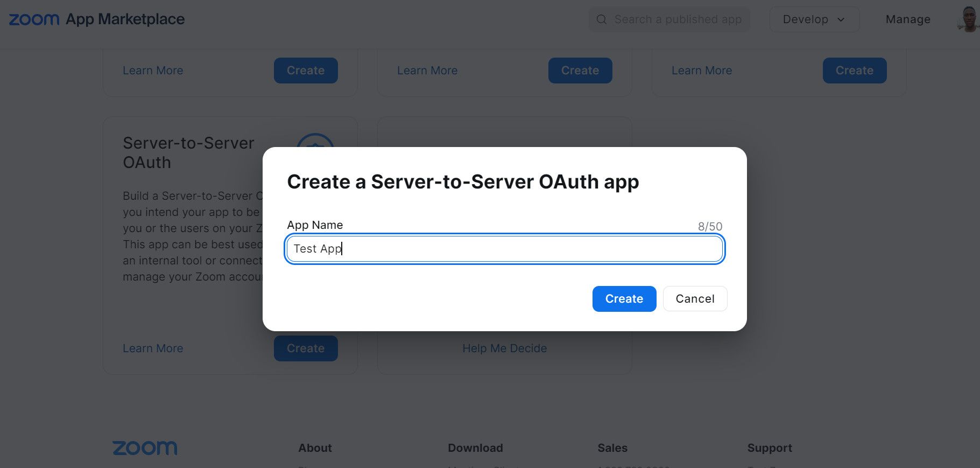Click the Server-to-Server OAuth shield icon
The height and width of the screenshot is (468, 980).
315,142
